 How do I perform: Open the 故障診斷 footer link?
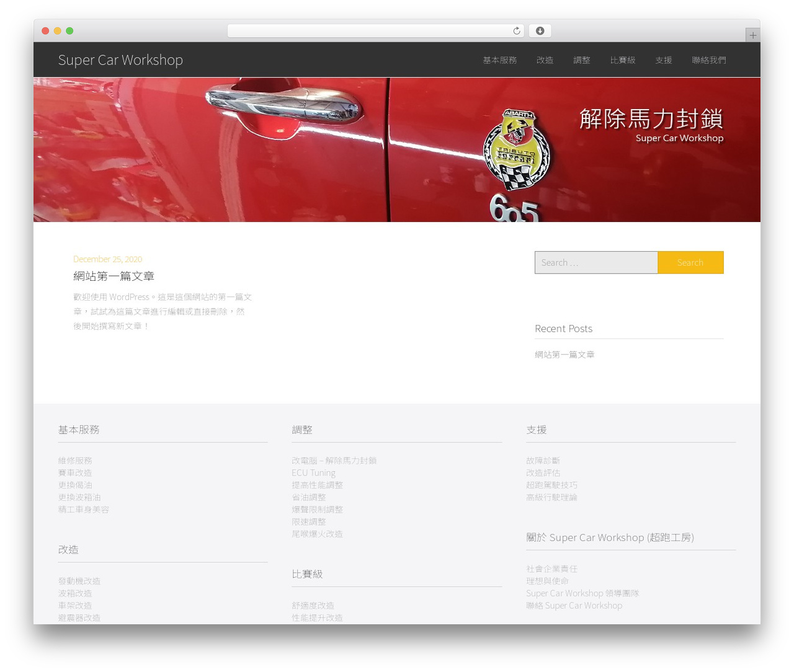543,461
